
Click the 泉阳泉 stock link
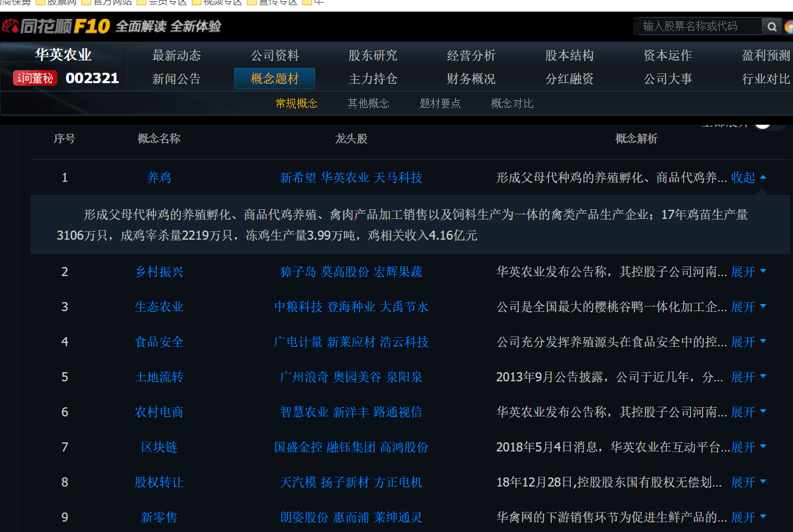click(x=404, y=377)
